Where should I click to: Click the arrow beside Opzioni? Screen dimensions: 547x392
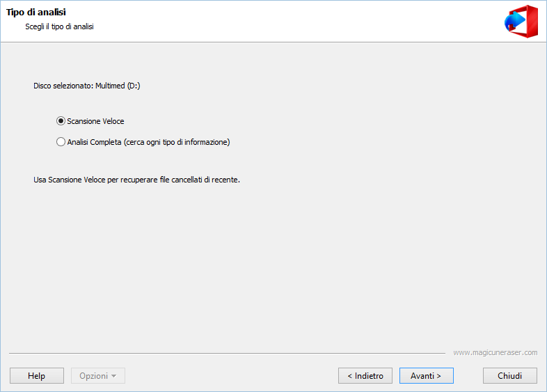coord(114,376)
